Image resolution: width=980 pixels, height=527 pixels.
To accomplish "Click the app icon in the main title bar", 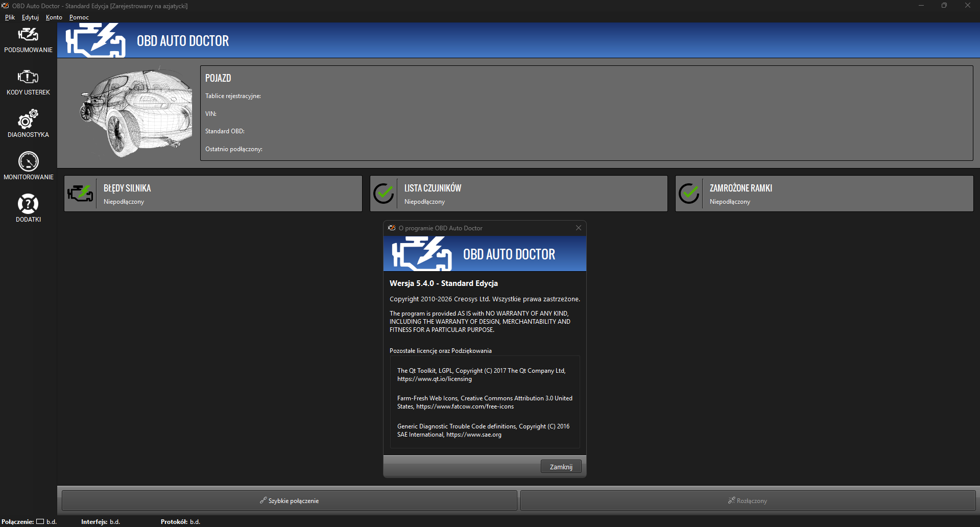I will click(5, 6).
